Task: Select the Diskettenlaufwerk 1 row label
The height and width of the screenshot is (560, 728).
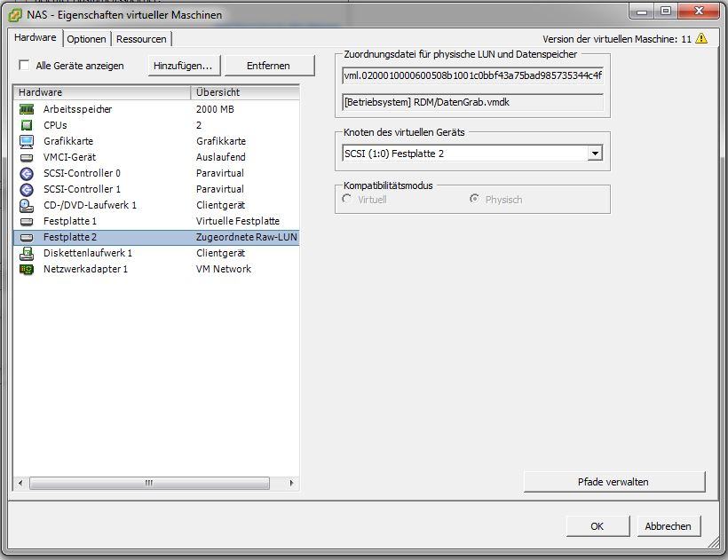Action: coord(88,253)
